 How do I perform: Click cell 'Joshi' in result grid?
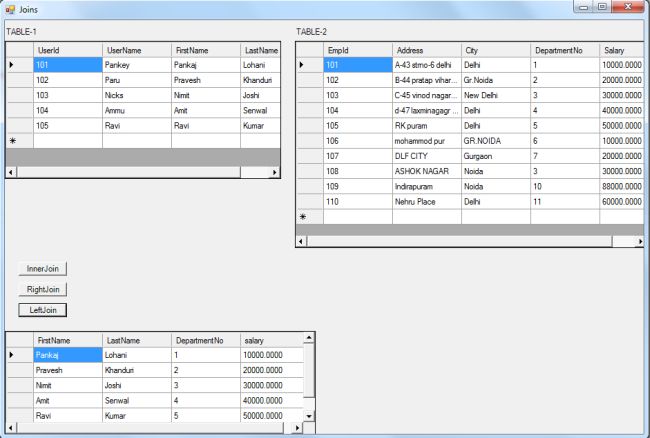pos(137,385)
